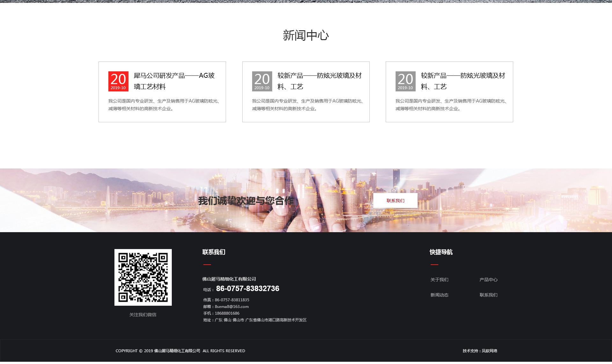This screenshot has width=612, height=364.
Task: Go to 关于我们 in footer quick navigation
Action: coord(439,280)
